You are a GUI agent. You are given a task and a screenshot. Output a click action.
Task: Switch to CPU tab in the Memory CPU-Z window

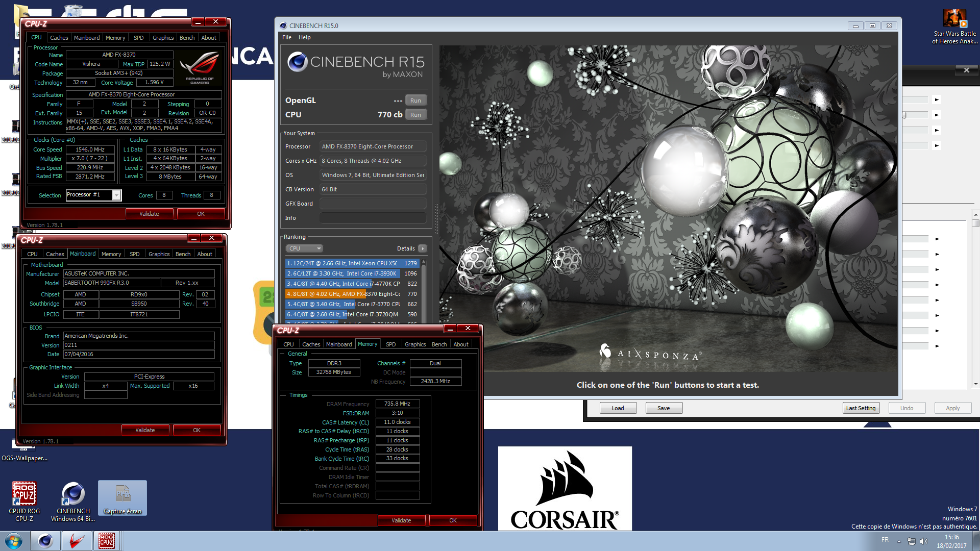(x=288, y=344)
